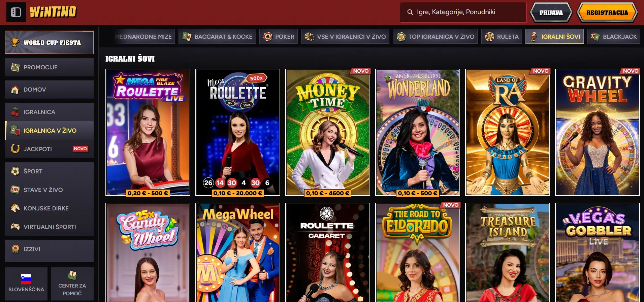Click the Registracija button
This screenshot has height=302, width=644.
pos(607,12)
